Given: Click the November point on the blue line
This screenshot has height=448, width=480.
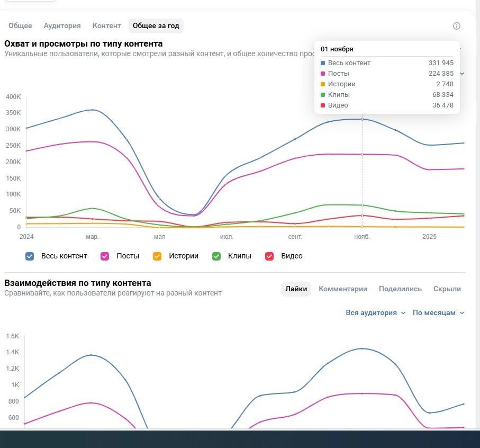Looking at the screenshot, I should click(x=363, y=119).
